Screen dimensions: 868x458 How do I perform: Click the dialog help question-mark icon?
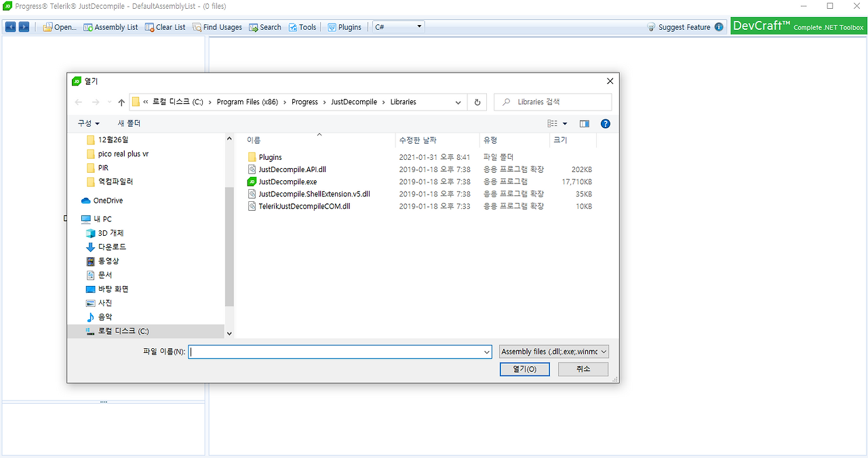pyautogui.click(x=606, y=123)
